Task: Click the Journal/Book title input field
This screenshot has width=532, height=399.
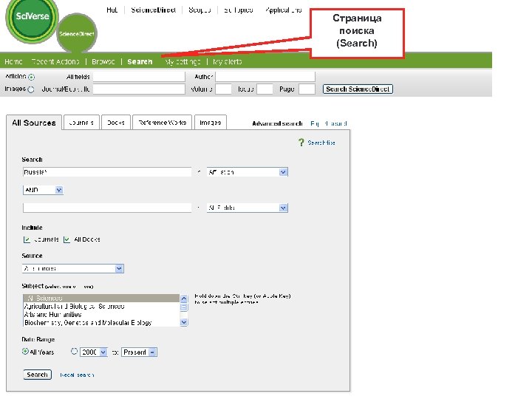Action: pyautogui.click(x=139, y=89)
